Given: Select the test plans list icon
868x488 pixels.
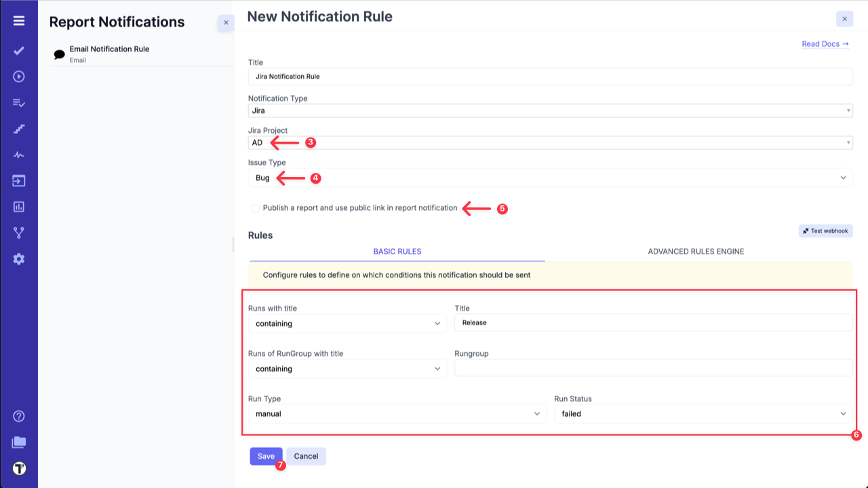Looking at the screenshot, I should pos(18,103).
